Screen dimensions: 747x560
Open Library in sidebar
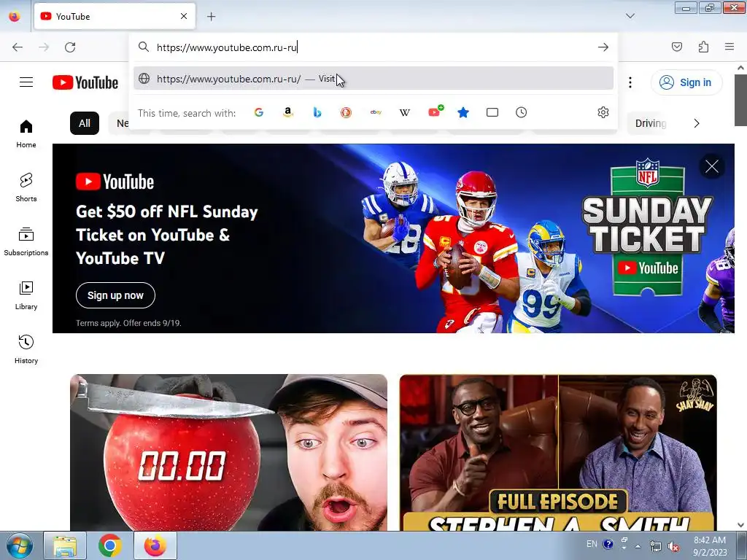click(26, 296)
